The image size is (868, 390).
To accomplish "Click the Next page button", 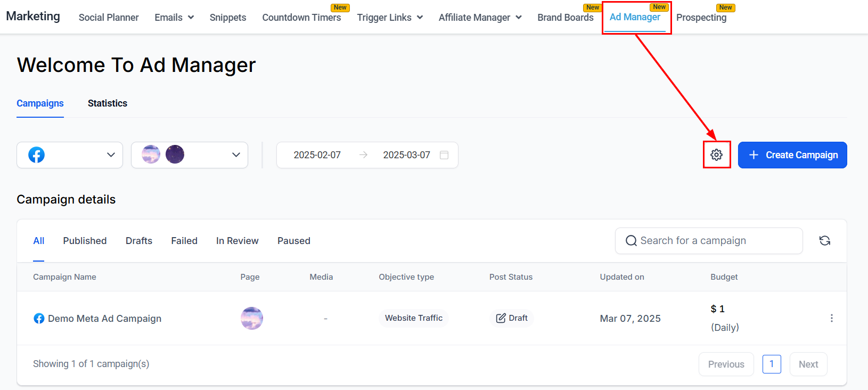I will point(808,364).
